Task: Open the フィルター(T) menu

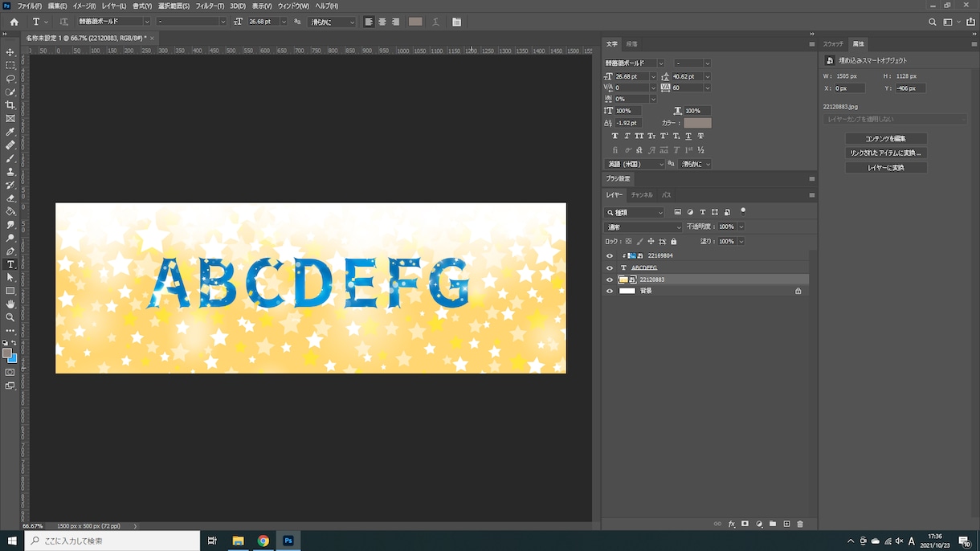Action: (x=210, y=6)
